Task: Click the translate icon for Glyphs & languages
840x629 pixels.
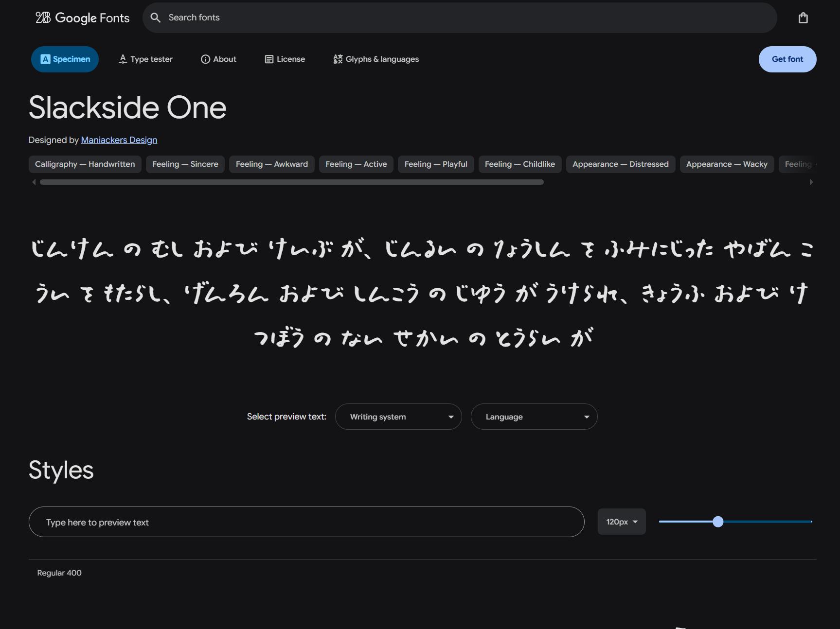Action: 338,59
